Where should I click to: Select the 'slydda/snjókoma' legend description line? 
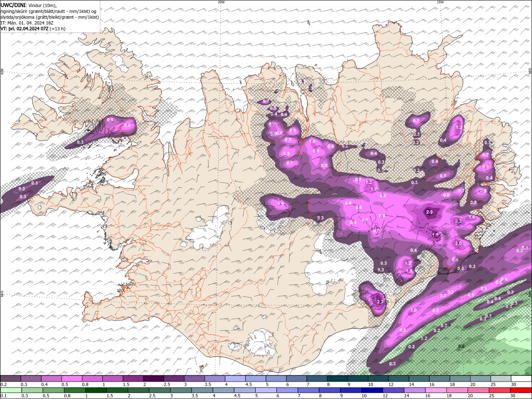tap(49, 17)
